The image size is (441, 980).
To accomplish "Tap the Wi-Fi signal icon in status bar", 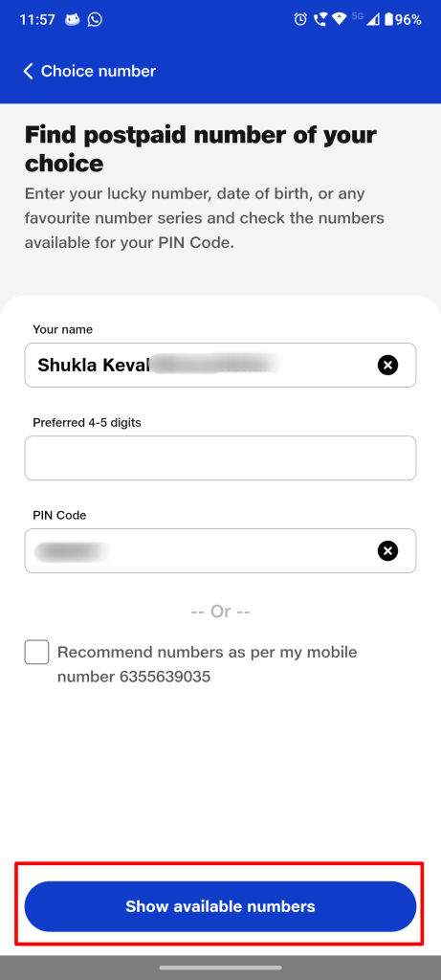I will click(x=340, y=19).
